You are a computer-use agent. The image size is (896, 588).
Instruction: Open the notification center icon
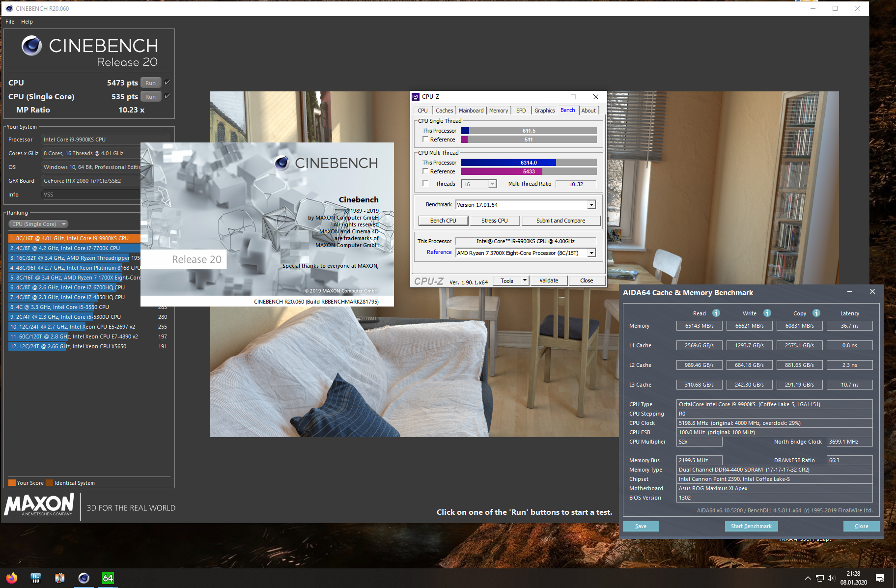point(880,578)
